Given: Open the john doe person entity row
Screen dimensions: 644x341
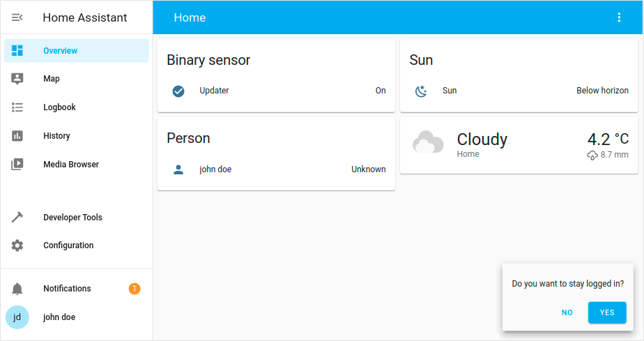Looking at the screenshot, I should coord(276,169).
